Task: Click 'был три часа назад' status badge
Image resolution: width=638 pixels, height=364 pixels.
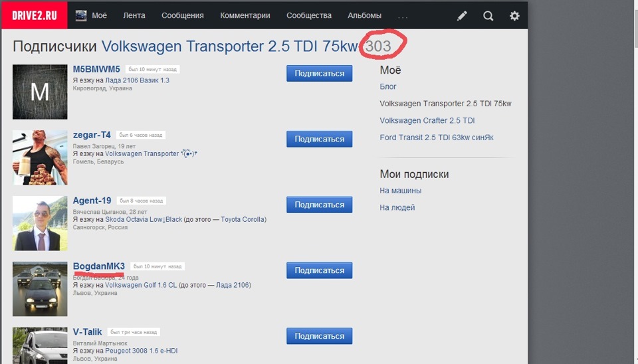Action: pyautogui.click(x=134, y=332)
